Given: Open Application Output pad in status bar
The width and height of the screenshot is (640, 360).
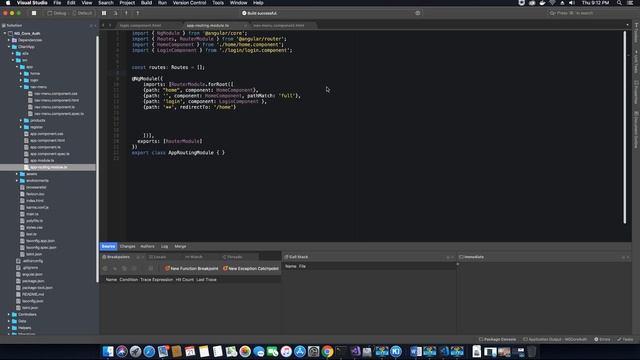Looking at the screenshot, I should [555, 339].
